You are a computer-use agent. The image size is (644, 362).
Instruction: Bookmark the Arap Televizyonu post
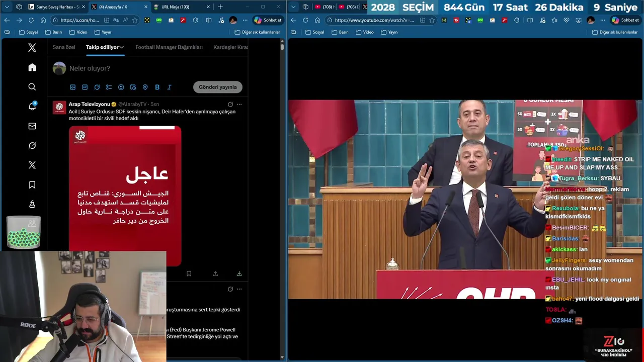pyautogui.click(x=189, y=274)
